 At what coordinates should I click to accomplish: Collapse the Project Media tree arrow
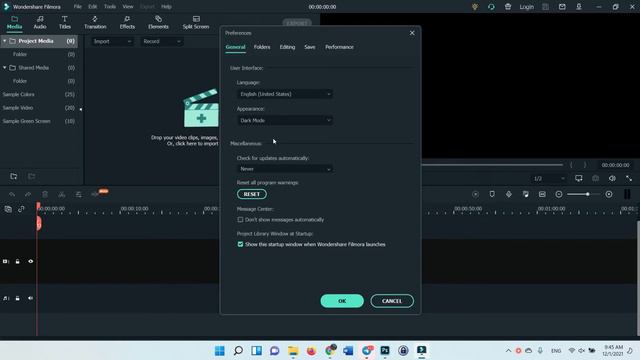pyautogui.click(x=5, y=41)
